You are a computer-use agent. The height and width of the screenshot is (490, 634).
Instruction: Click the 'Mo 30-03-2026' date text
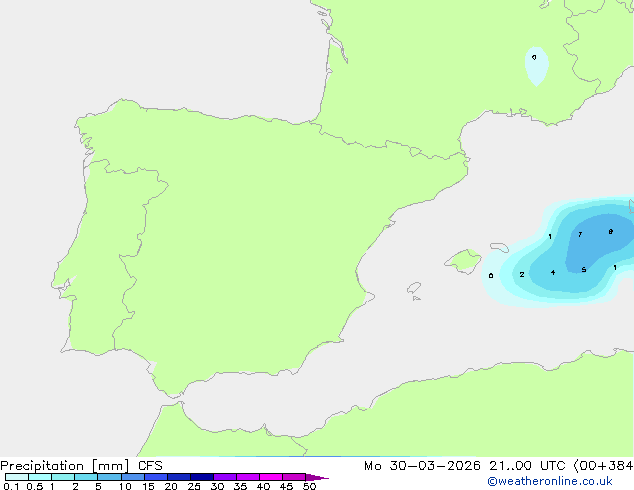(x=422, y=466)
